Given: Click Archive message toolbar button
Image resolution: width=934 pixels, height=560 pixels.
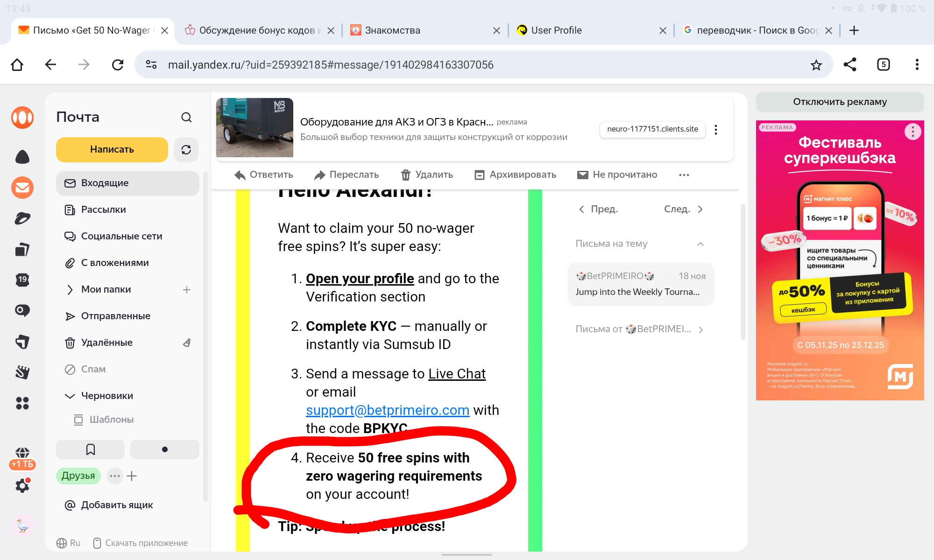Looking at the screenshot, I should [x=515, y=175].
